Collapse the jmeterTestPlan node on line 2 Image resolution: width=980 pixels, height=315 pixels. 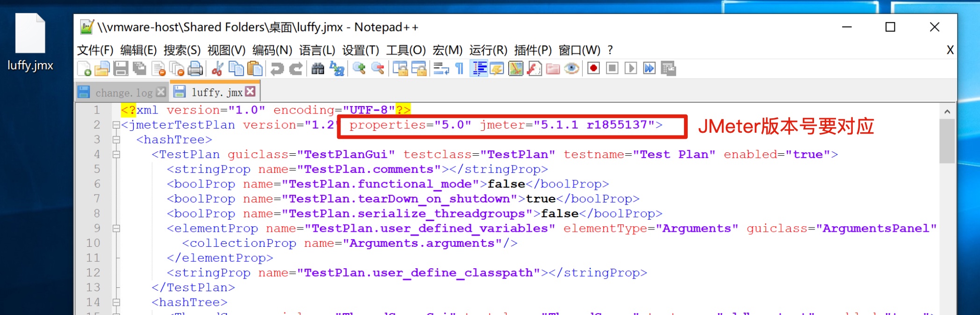point(116,125)
